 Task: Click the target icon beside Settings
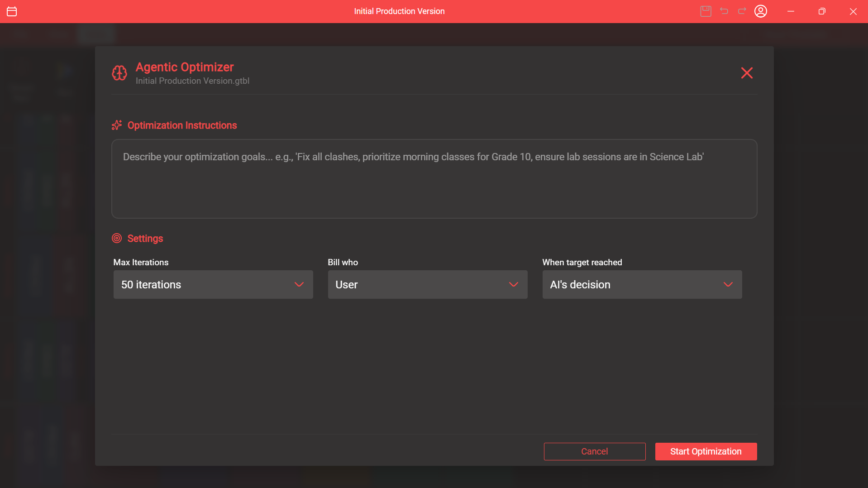point(117,238)
